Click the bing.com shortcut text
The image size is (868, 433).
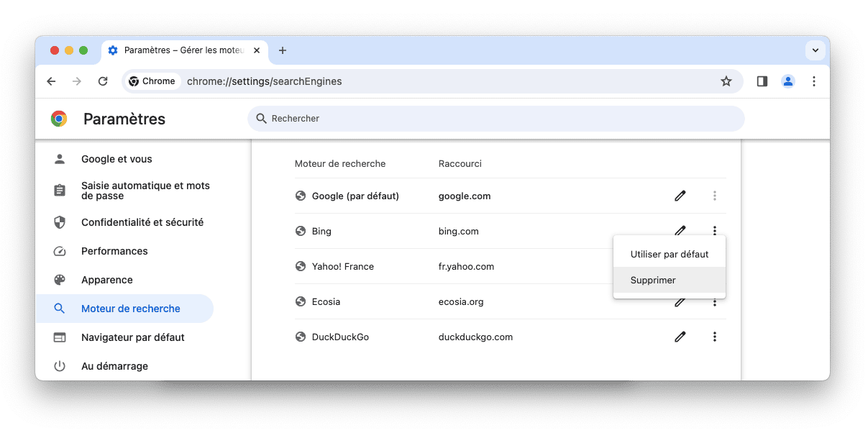[459, 231]
